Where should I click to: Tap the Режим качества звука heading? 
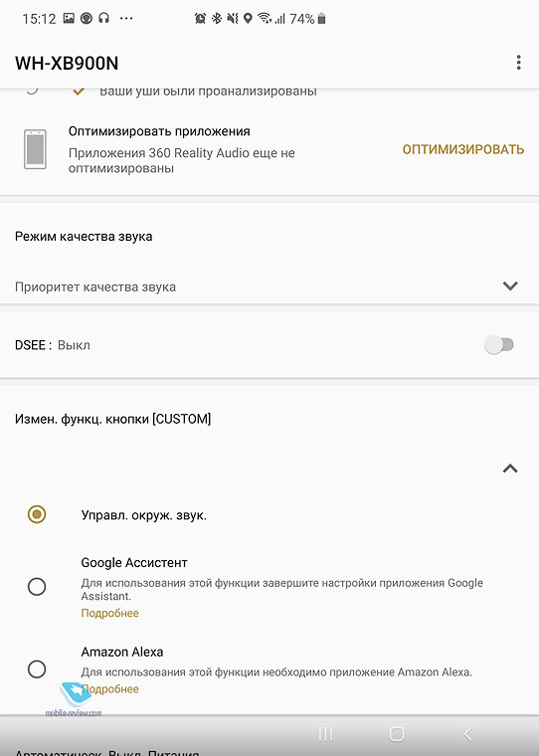tap(84, 237)
